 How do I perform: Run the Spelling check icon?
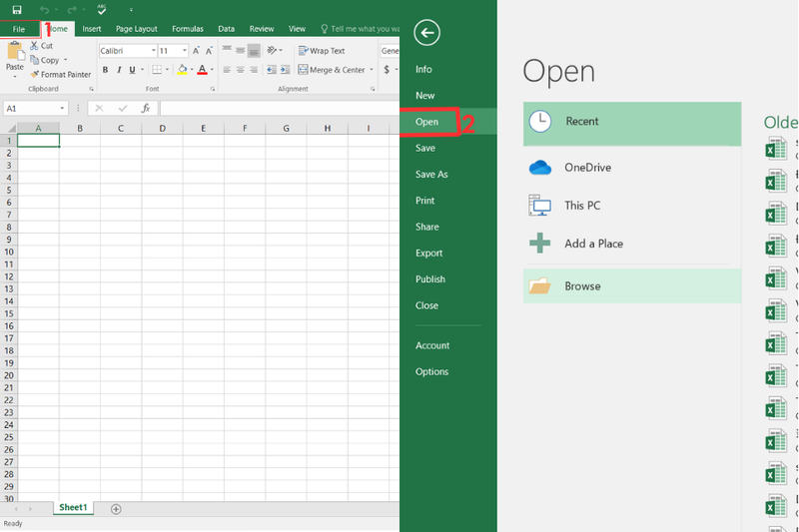(102, 9)
